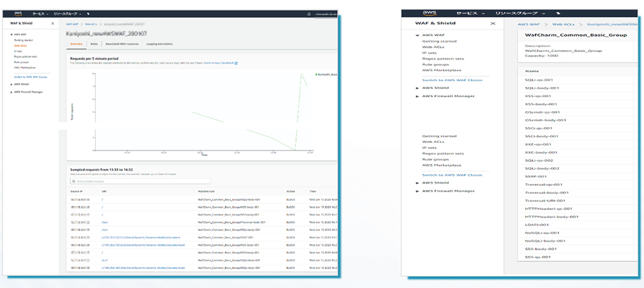Select Web ACLs in the left window sidebar
The width and height of the screenshot is (644, 288).
tap(20, 46)
